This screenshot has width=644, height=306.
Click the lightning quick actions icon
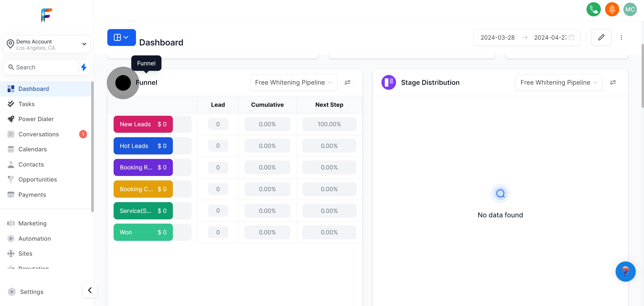[83, 67]
